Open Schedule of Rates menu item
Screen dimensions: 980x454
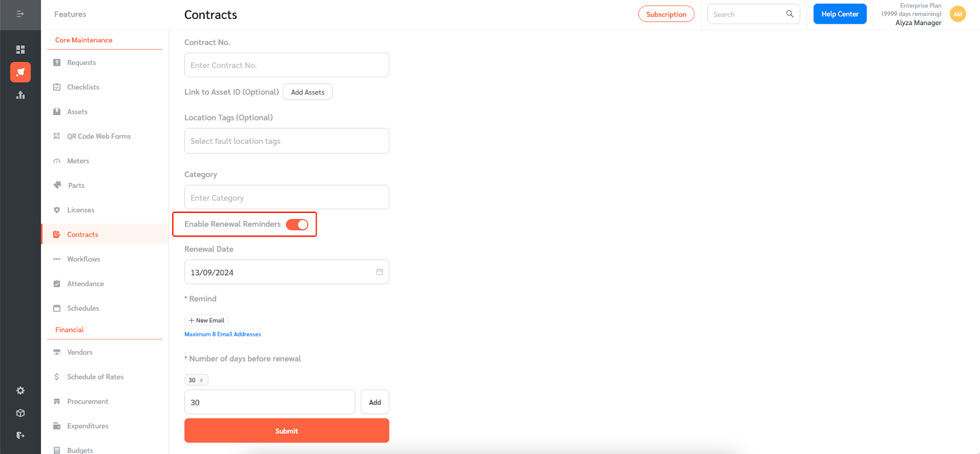click(96, 377)
